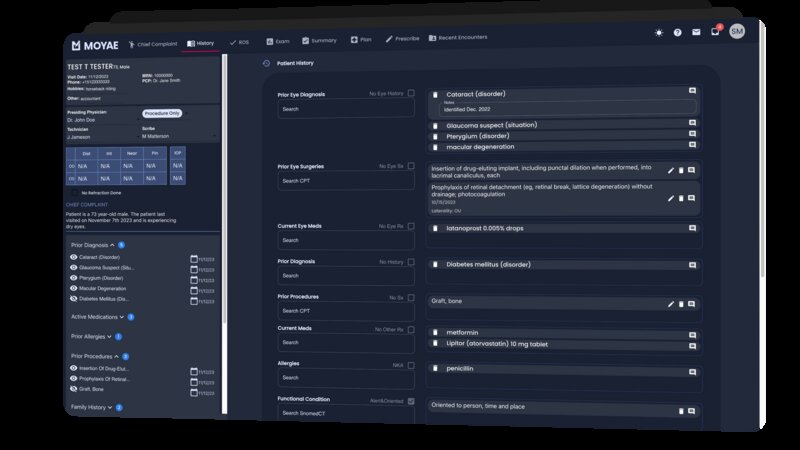
Task: Open the Presiding Physician dropdown
Action: pyautogui.click(x=102, y=120)
